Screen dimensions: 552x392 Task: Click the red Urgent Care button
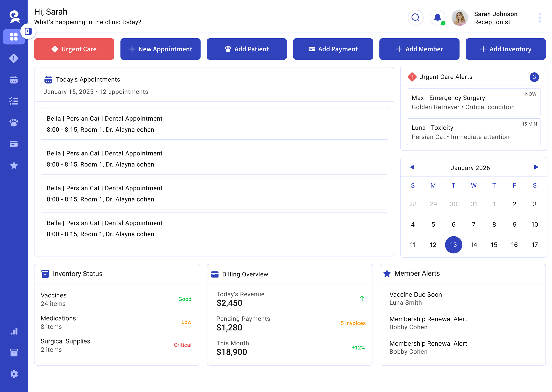pos(74,49)
